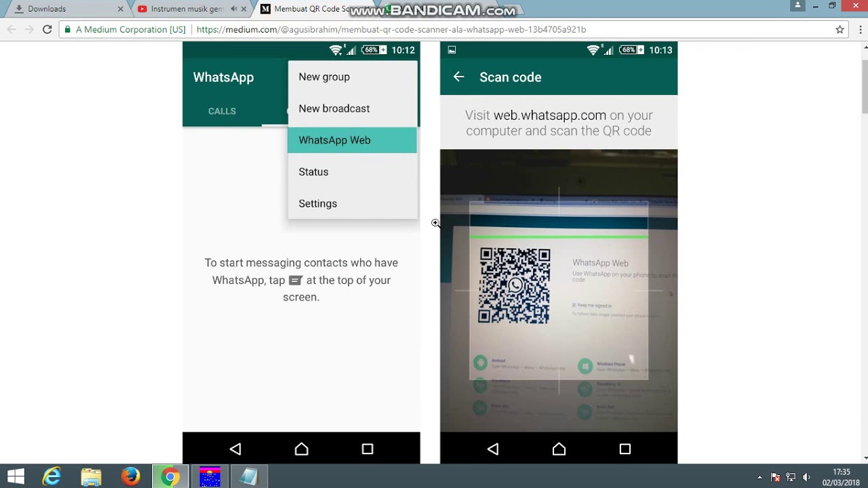Mute the YouTube tab's speaker icon
Image resolution: width=868 pixels, height=488 pixels.
(x=233, y=9)
